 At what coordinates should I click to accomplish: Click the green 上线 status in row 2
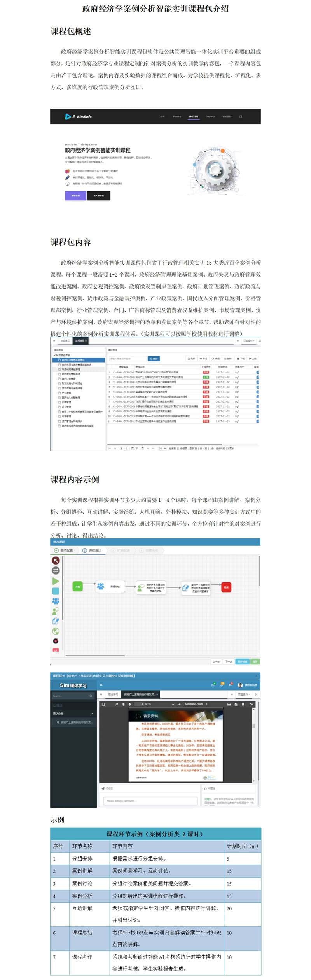coord(206,377)
